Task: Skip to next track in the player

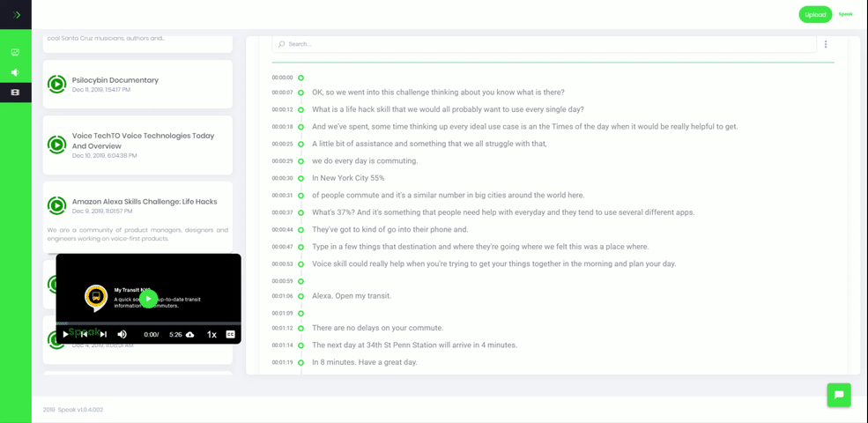Action: [x=103, y=334]
